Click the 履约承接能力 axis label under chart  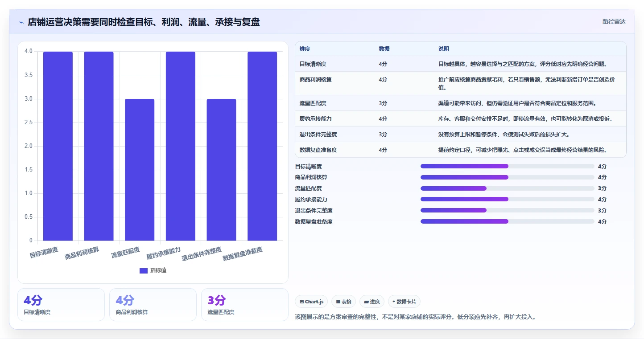coord(164,253)
